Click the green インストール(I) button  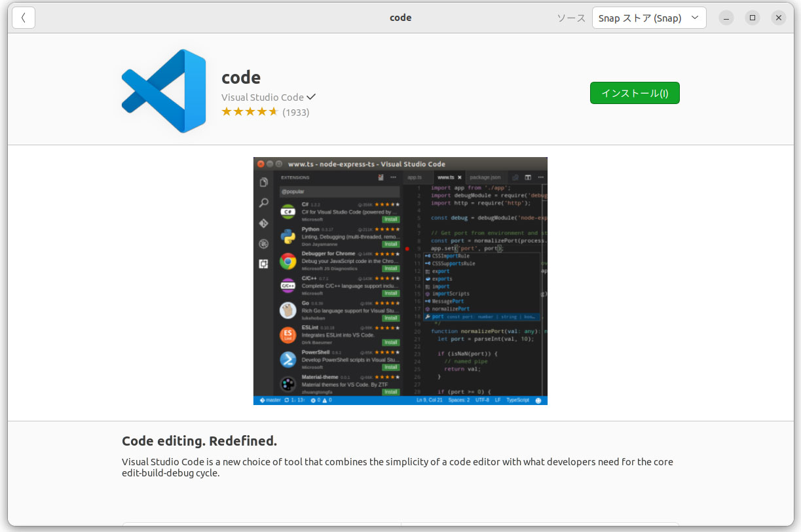tap(635, 93)
